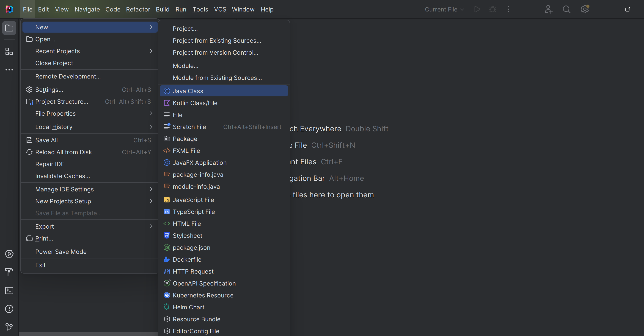
Task: Show more tool windows ellipsis icon
Action: tap(9, 70)
